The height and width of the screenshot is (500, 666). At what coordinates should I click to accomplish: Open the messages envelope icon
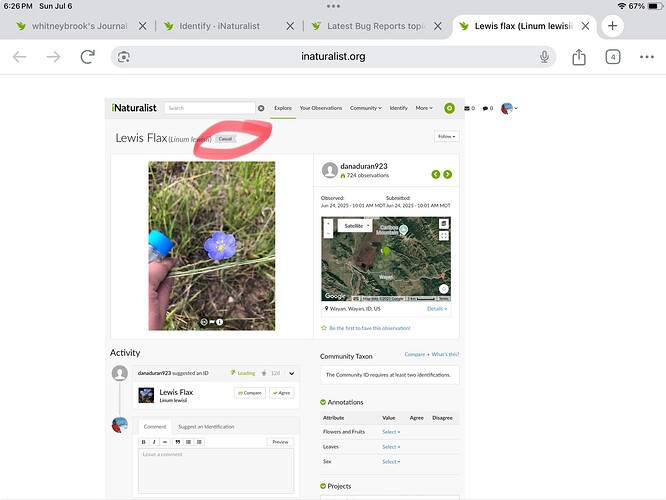click(x=469, y=108)
